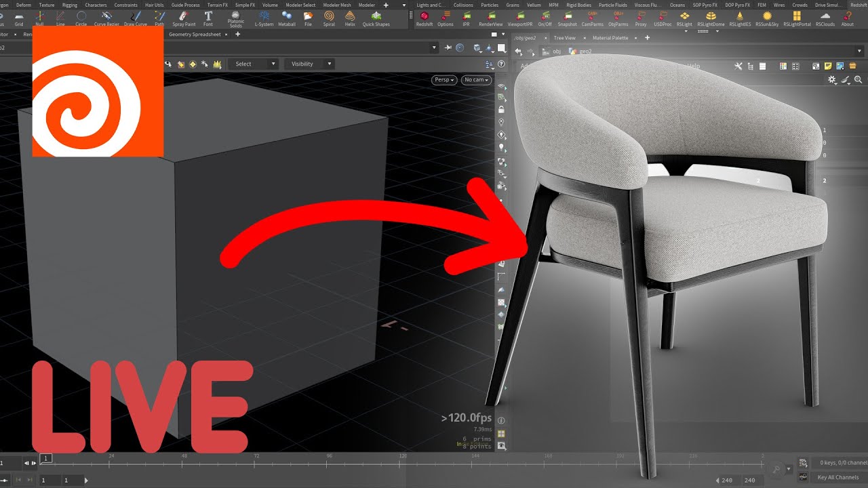Screen dimensions: 868x488
Task: Select the Metaball tool
Action: 287,18
